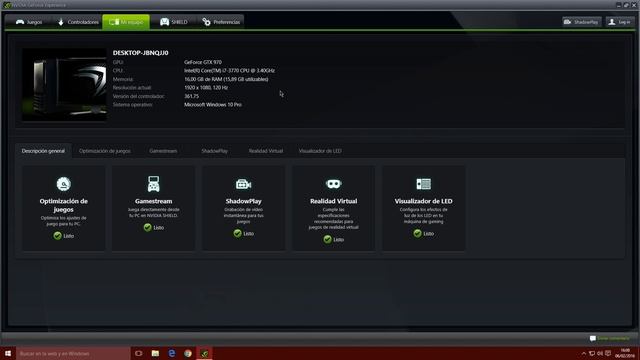Open Microsoft Edge from the taskbar
Screen dimensions: 640x360
[172, 353]
